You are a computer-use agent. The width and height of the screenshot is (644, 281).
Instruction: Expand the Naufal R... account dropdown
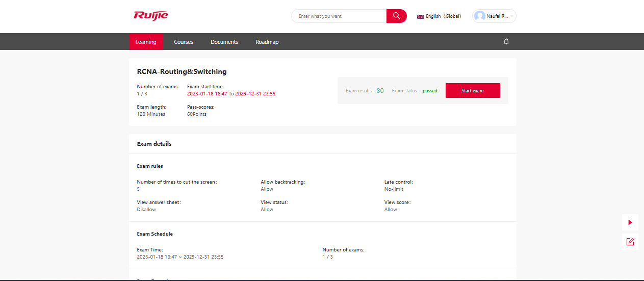495,16
